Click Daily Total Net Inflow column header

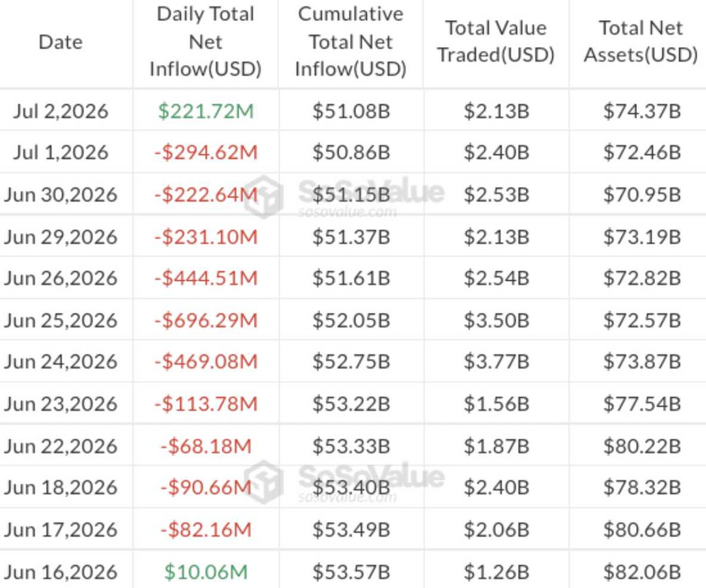click(x=206, y=42)
